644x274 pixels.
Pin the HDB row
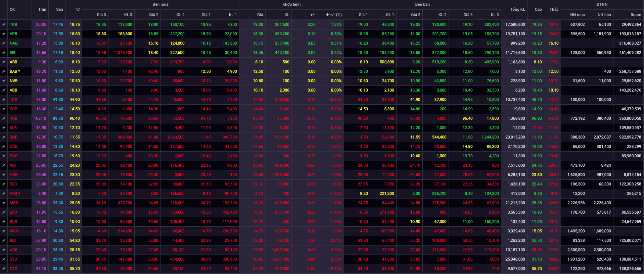pyautogui.click(x=4, y=175)
